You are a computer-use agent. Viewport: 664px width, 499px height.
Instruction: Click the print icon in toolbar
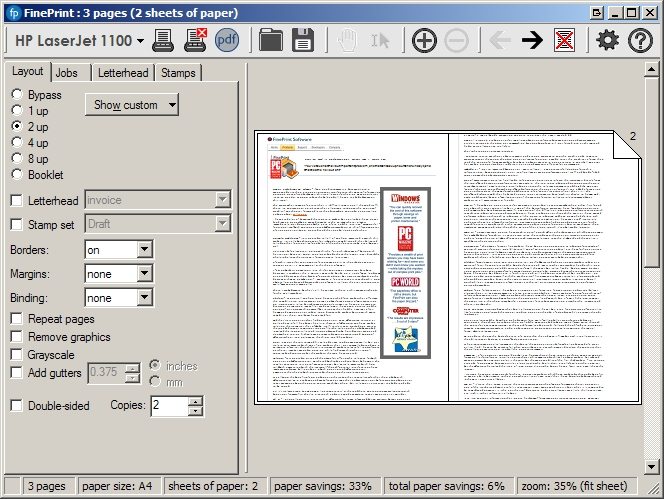pos(163,41)
